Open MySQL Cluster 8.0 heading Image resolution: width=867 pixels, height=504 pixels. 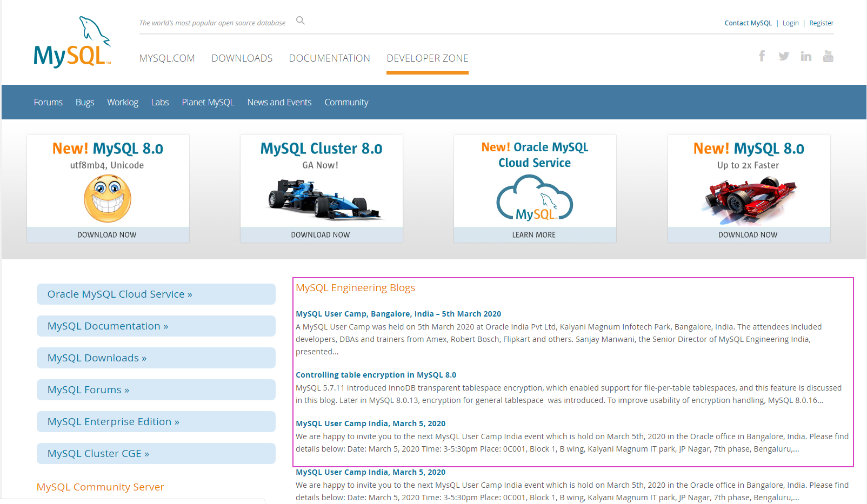321,149
